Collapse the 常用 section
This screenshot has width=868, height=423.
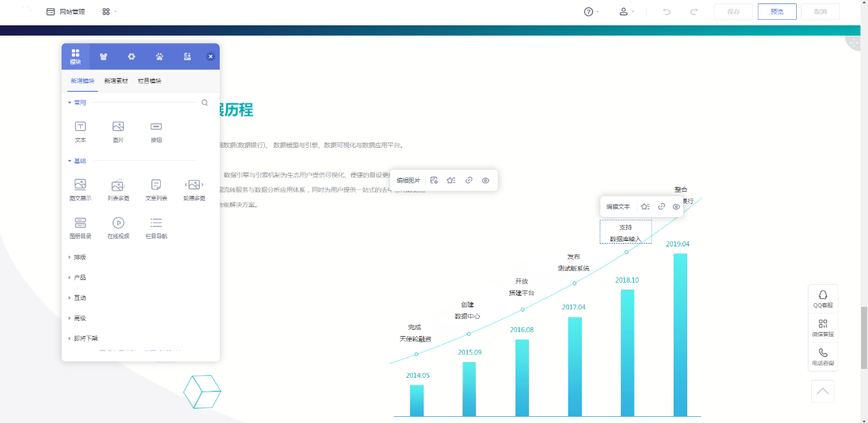click(x=77, y=103)
